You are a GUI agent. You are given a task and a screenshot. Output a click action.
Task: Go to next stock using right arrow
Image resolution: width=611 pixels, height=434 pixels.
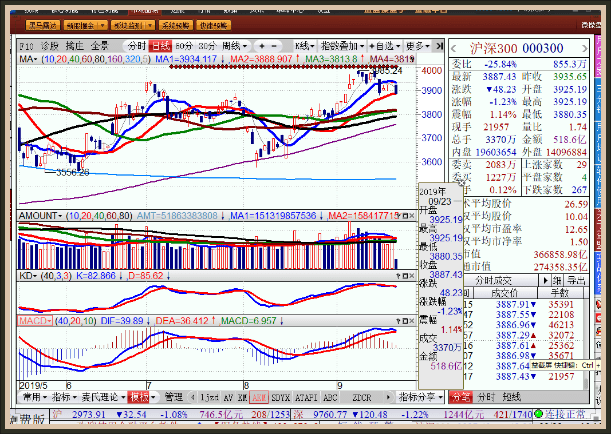(x=585, y=49)
